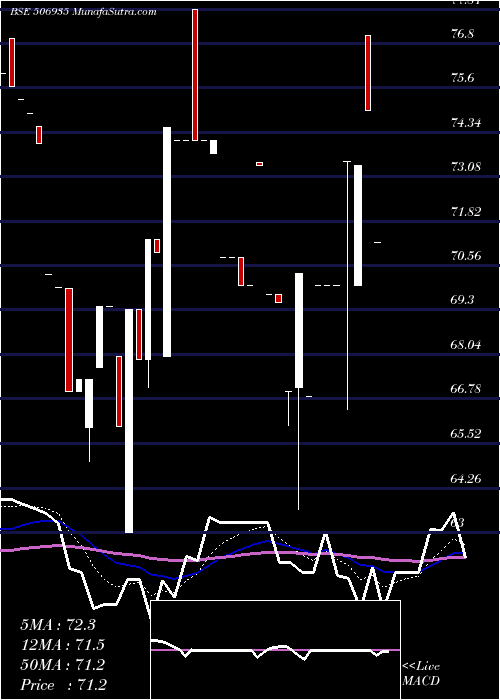This screenshot has width=500, height=700.
Task: Click the <<Live MACD label
Action: pos(421,674)
